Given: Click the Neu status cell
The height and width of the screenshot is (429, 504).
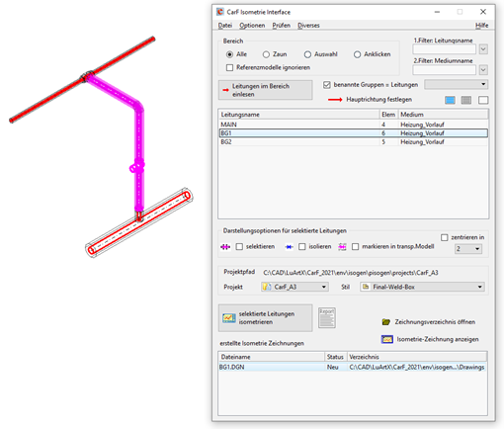Looking at the screenshot, I should coord(333,367).
